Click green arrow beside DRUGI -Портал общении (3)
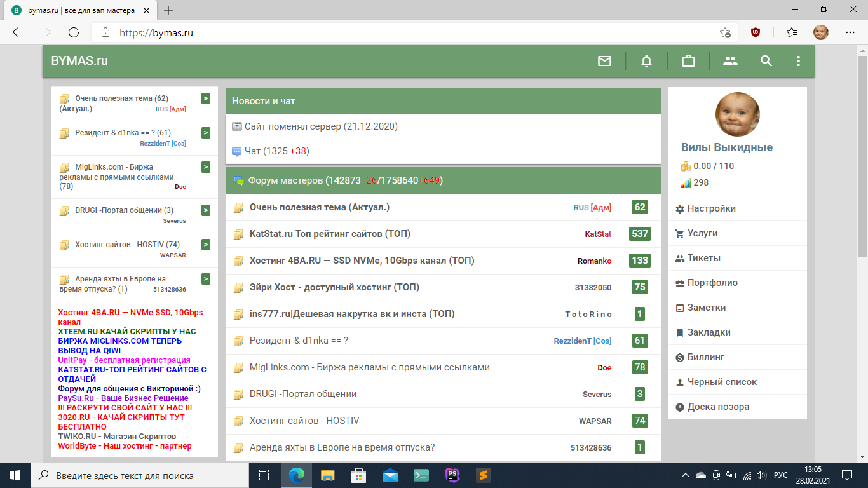The image size is (868, 488). [206, 210]
